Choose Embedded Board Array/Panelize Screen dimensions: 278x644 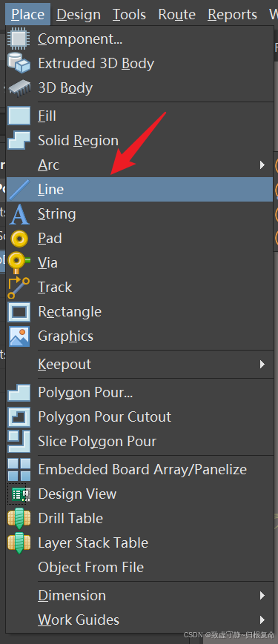139,469
